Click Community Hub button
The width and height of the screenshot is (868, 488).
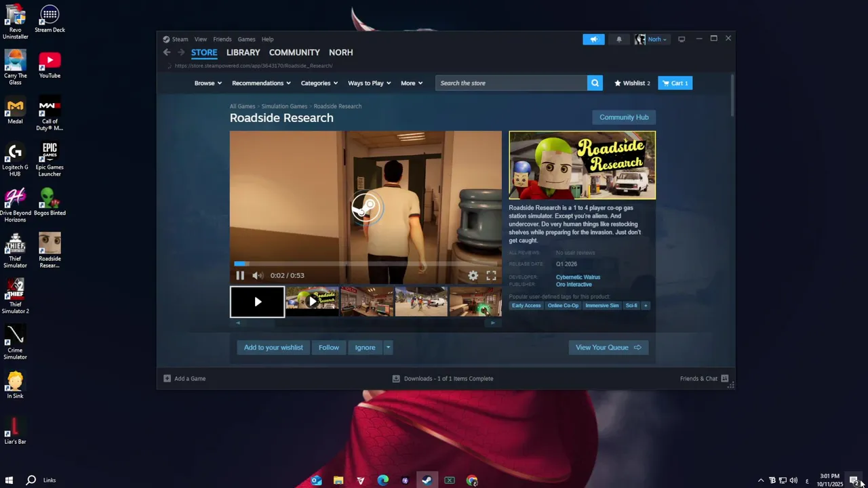624,117
